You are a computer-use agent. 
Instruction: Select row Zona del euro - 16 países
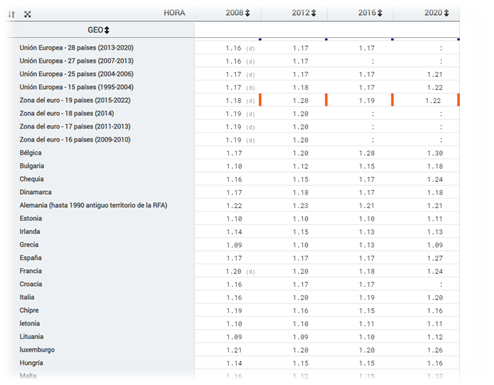click(75, 140)
